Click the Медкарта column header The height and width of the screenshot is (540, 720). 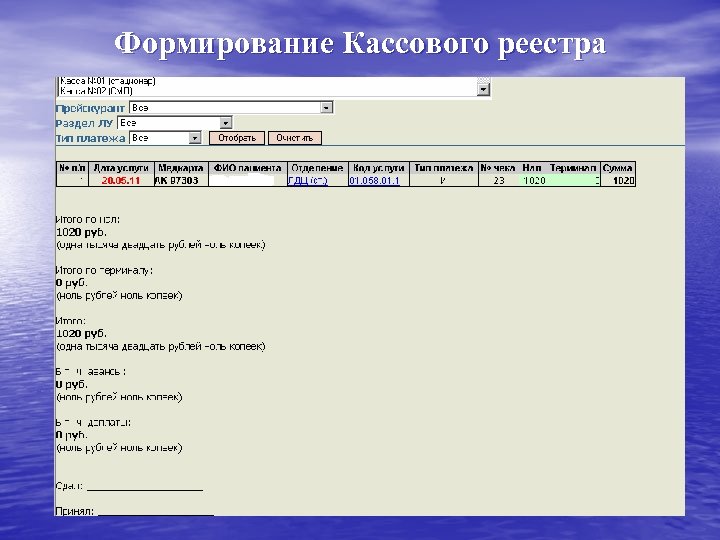click(181, 168)
